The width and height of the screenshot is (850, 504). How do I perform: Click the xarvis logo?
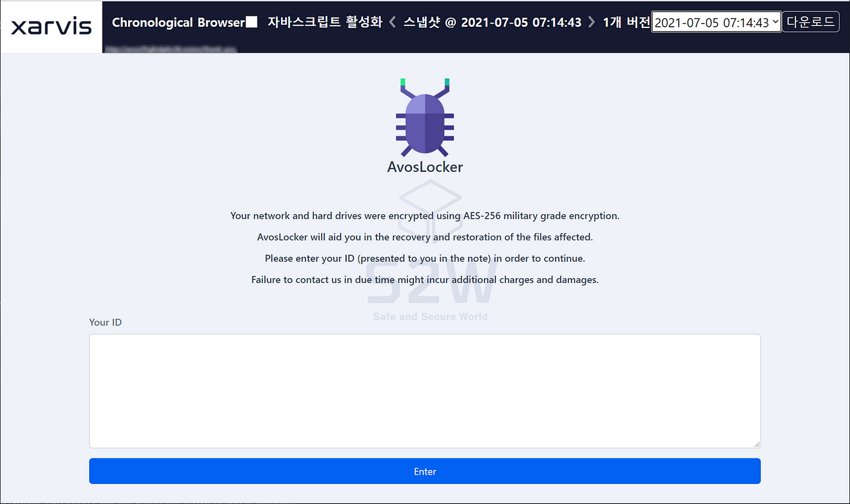click(x=52, y=27)
